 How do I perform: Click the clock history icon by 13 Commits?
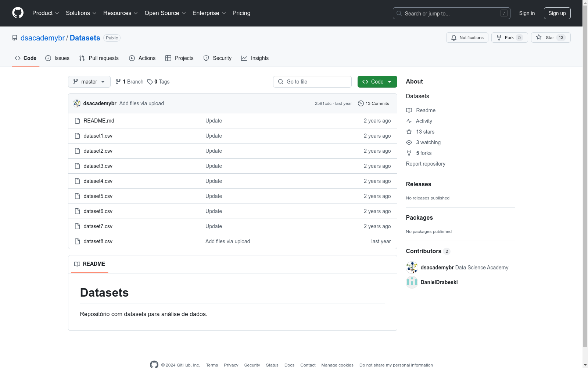361,103
